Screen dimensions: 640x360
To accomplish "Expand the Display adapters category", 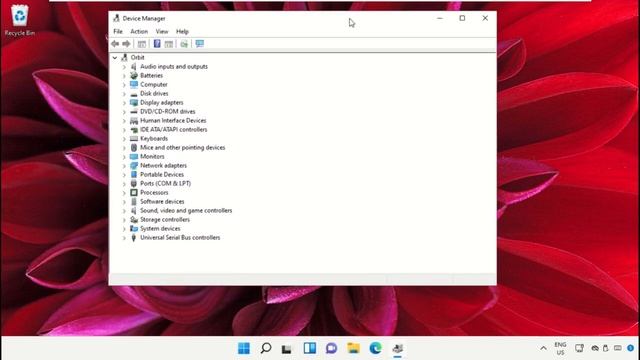I will click(124, 102).
